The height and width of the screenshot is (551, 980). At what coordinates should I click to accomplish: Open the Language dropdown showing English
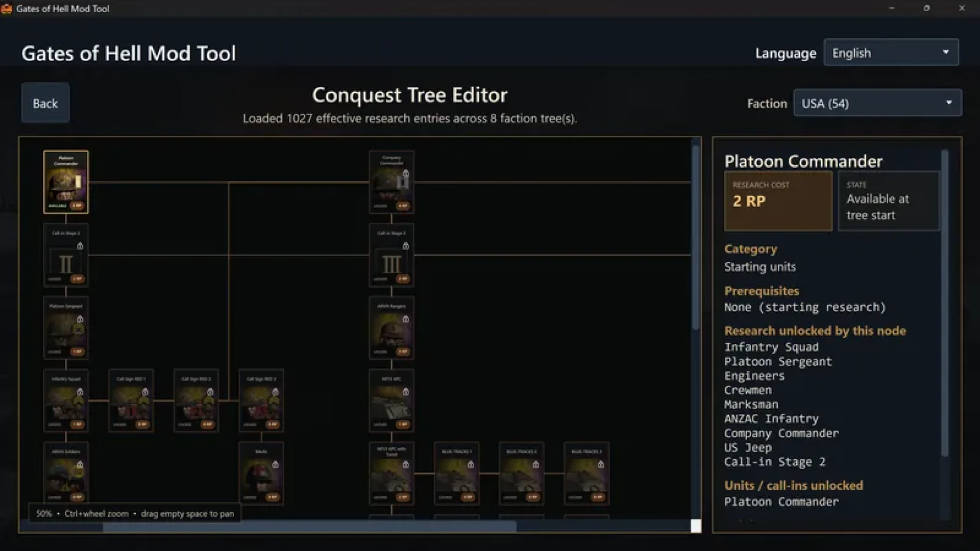pyautogui.click(x=891, y=53)
